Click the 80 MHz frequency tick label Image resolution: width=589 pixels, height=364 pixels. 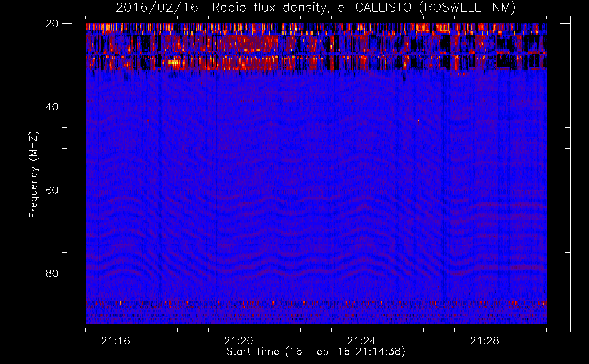[52, 273]
